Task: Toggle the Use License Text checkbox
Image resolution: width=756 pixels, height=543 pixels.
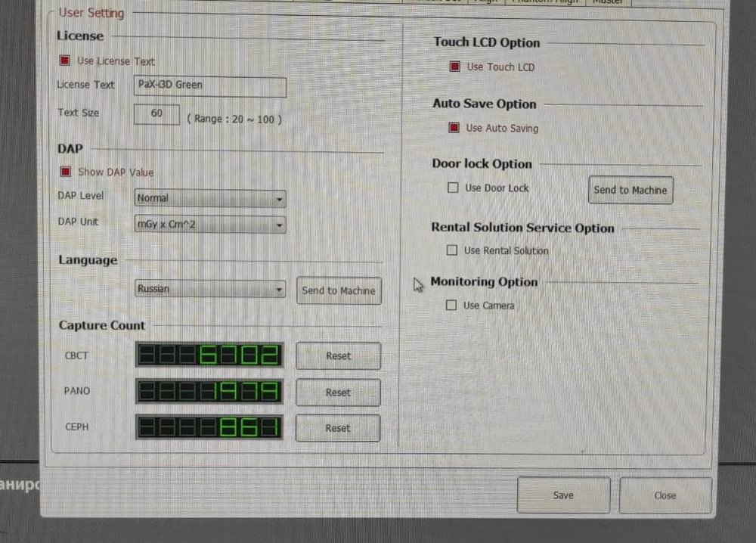Action: click(64, 61)
